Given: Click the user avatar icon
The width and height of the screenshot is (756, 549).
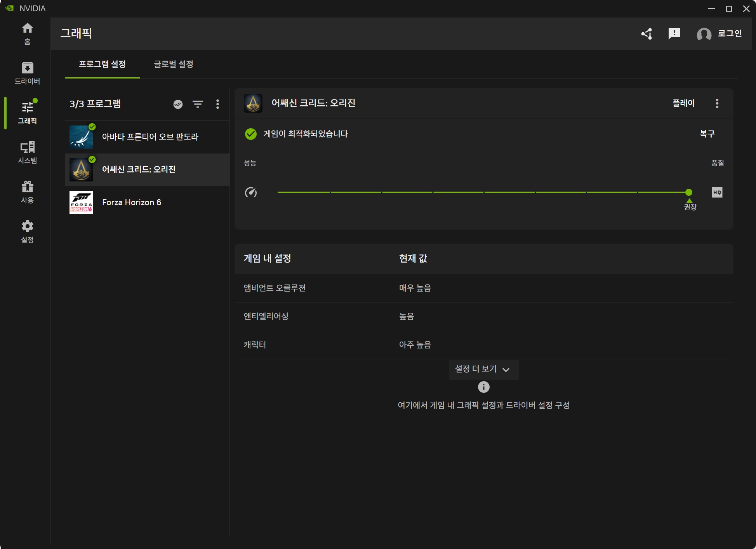Looking at the screenshot, I should (x=704, y=34).
